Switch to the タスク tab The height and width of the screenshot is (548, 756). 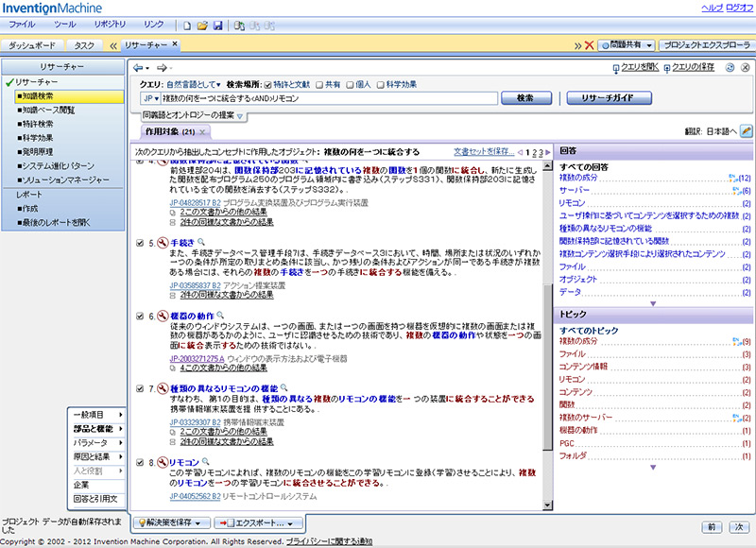pyautogui.click(x=84, y=45)
